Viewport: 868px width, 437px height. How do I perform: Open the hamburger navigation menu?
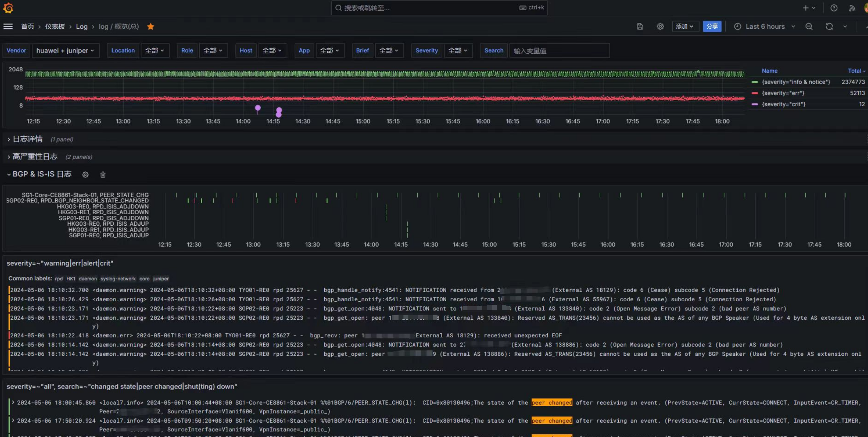[x=8, y=26]
